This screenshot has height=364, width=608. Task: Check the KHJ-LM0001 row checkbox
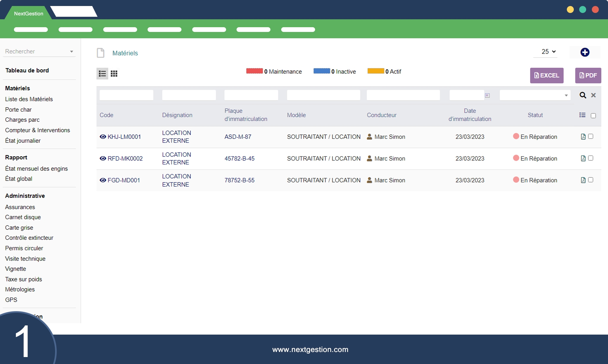[591, 136]
